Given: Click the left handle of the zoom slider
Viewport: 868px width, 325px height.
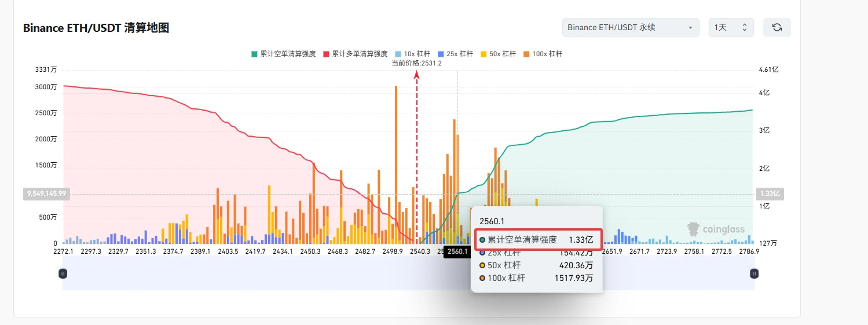Looking at the screenshot, I should (x=63, y=273).
